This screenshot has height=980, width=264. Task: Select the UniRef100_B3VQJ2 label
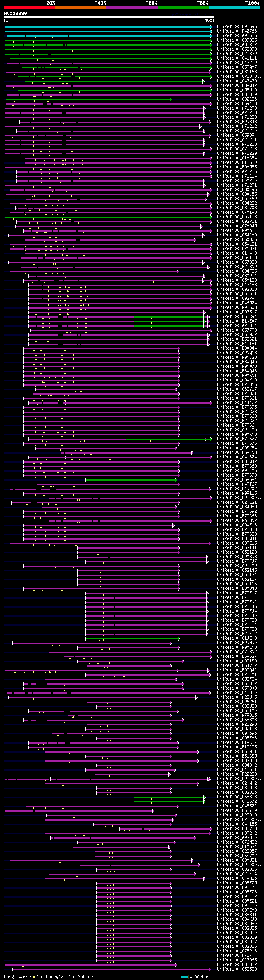click(237, 85)
